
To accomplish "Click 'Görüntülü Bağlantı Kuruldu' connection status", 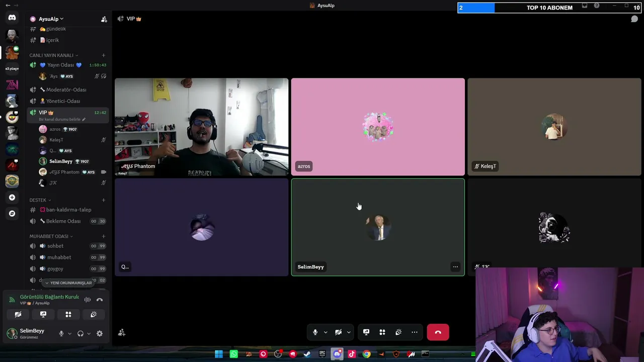I will pyautogui.click(x=49, y=297).
